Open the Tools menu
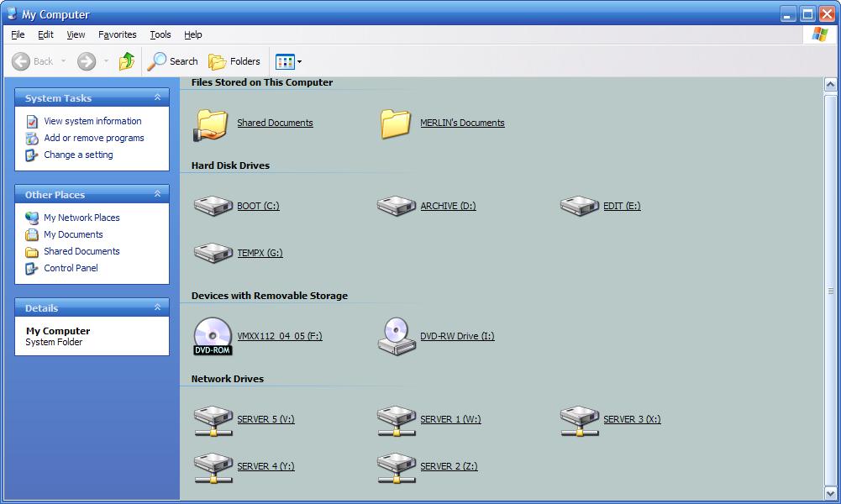Viewport: 841px width, 504px height. tap(160, 34)
